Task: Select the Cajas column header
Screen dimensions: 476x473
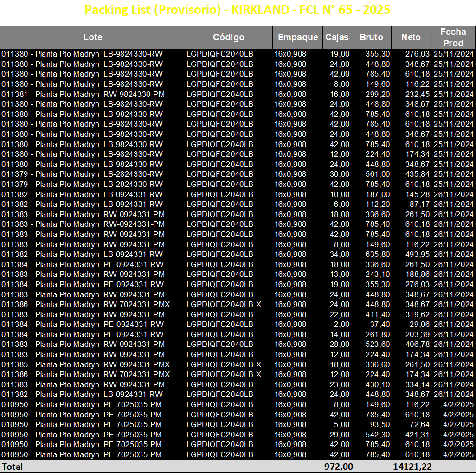Action: pyautogui.click(x=337, y=37)
